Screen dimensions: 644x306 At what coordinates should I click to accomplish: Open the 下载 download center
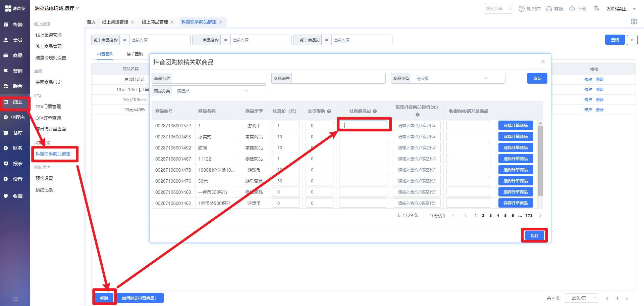pyautogui.click(x=578, y=9)
